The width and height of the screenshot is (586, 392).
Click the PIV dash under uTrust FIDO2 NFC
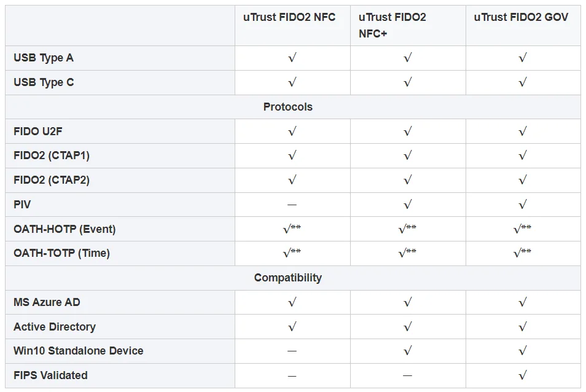292,205
